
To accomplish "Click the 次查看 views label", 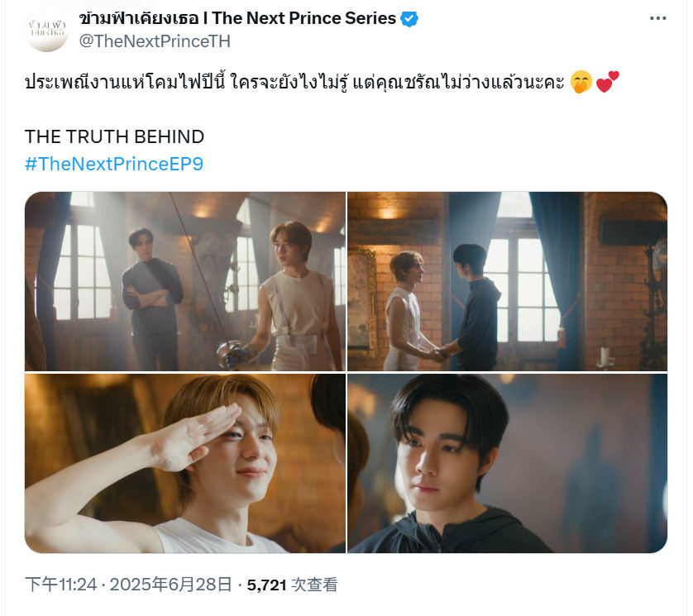I will [315, 585].
